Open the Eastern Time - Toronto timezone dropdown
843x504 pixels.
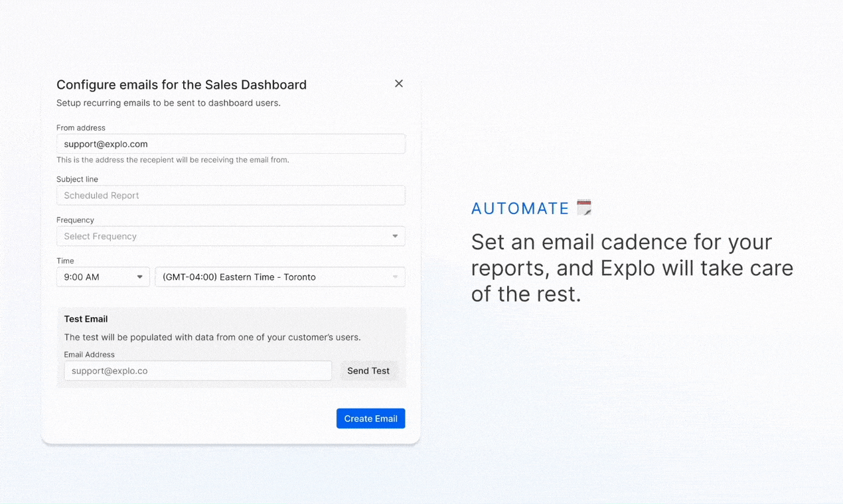tap(280, 277)
